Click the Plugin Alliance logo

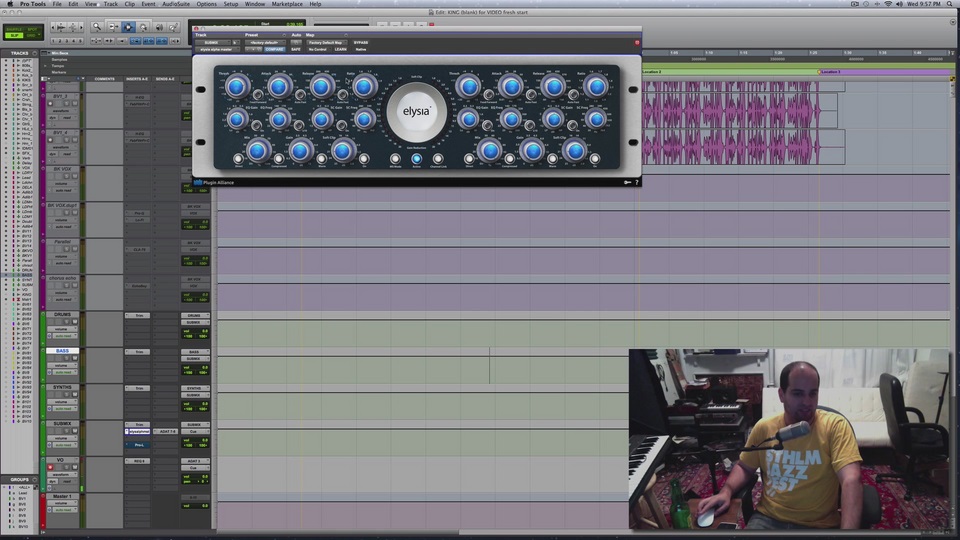click(214, 182)
